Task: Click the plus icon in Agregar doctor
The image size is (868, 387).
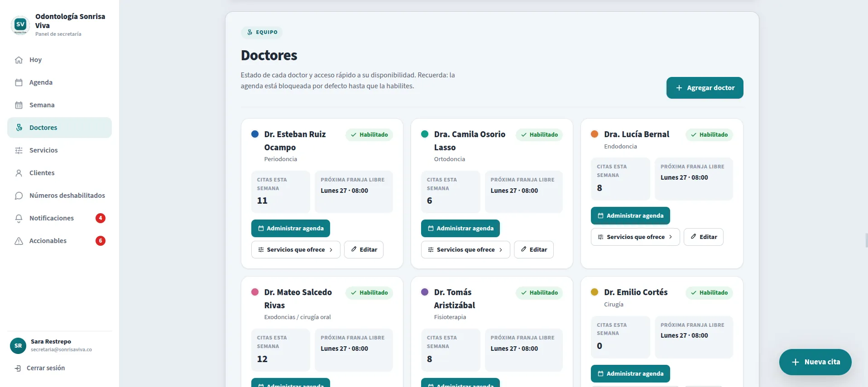Action: coord(679,88)
